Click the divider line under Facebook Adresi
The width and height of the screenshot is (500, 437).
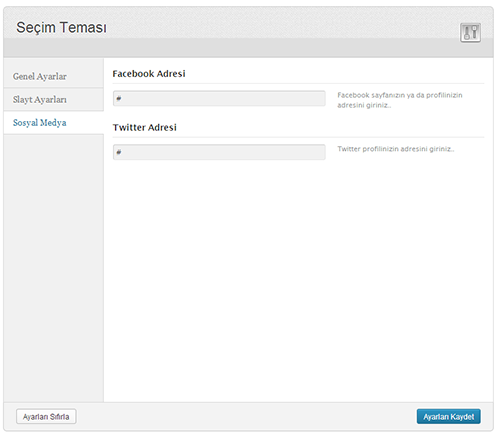(298, 83)
